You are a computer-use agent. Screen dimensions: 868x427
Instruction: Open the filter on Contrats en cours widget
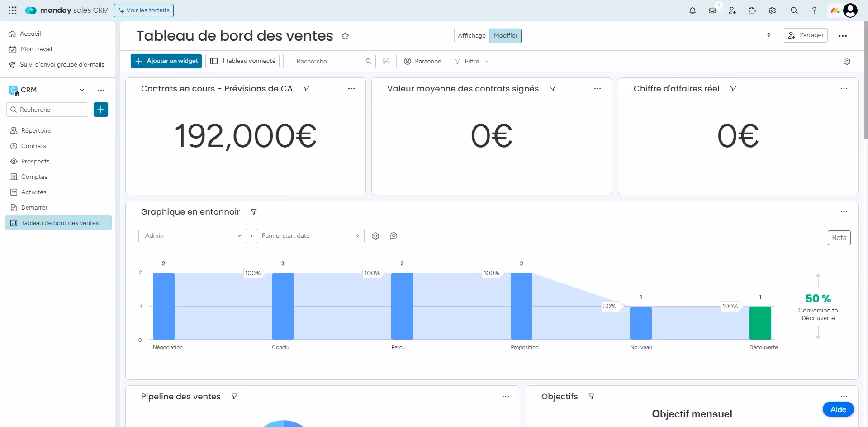point(306,89)
